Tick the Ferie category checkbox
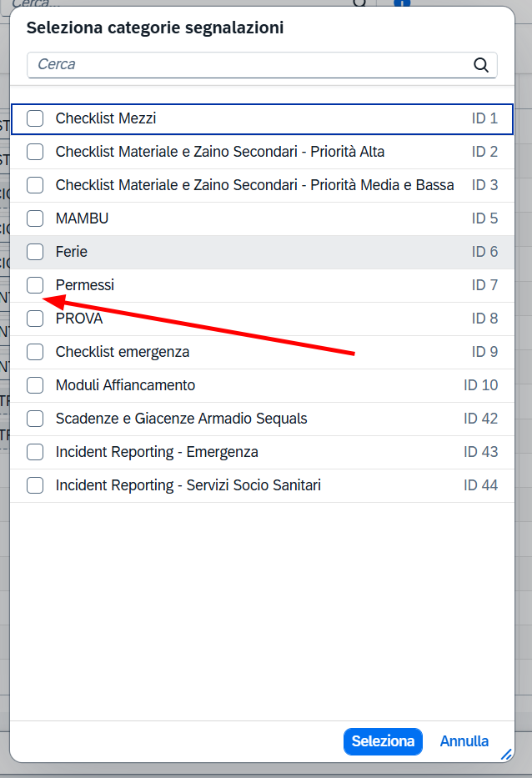Screen dimensions: 532x778 click(35, 252)
